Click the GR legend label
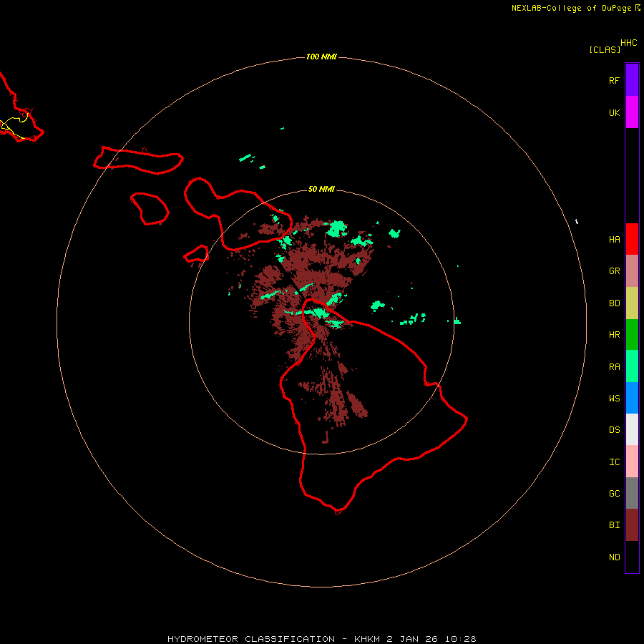 [614, 271]
